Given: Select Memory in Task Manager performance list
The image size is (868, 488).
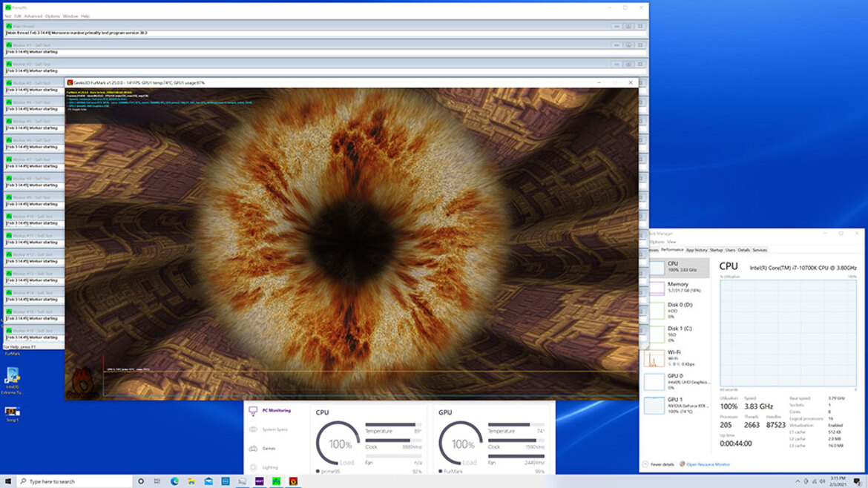Looking at the screenshot, I should coord(680,287).
